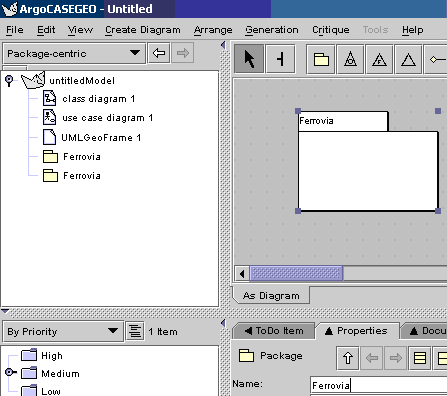The height and width of the screenshot is (396, 447).
Task: Open the Arrange menu
Action: pos(213,30)
